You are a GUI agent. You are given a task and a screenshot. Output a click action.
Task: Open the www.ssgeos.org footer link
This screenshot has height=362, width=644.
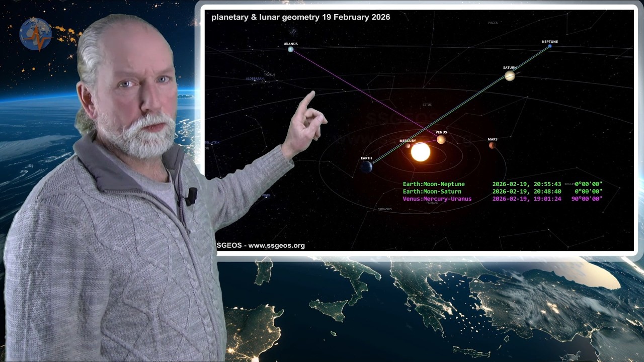(x=277, y=246)
